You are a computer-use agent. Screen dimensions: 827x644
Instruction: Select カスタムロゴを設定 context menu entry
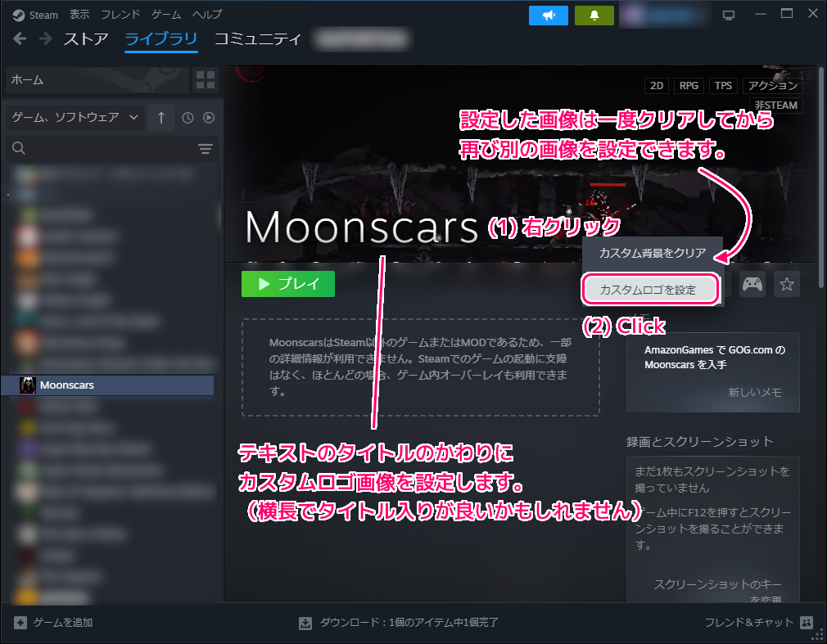650,290
